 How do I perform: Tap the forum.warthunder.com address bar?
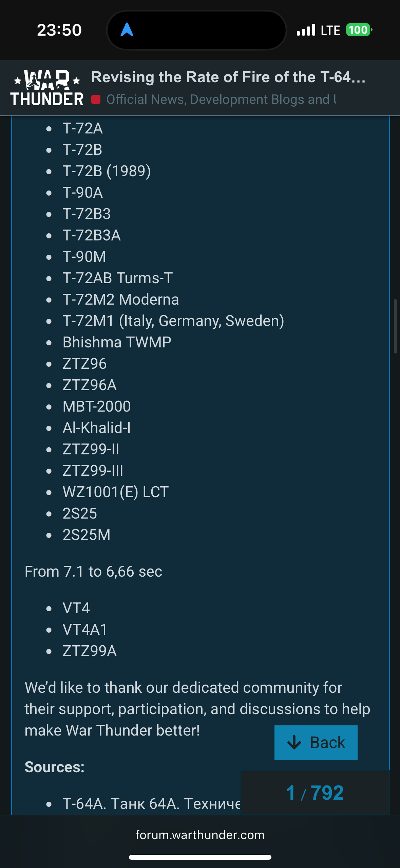200,835
